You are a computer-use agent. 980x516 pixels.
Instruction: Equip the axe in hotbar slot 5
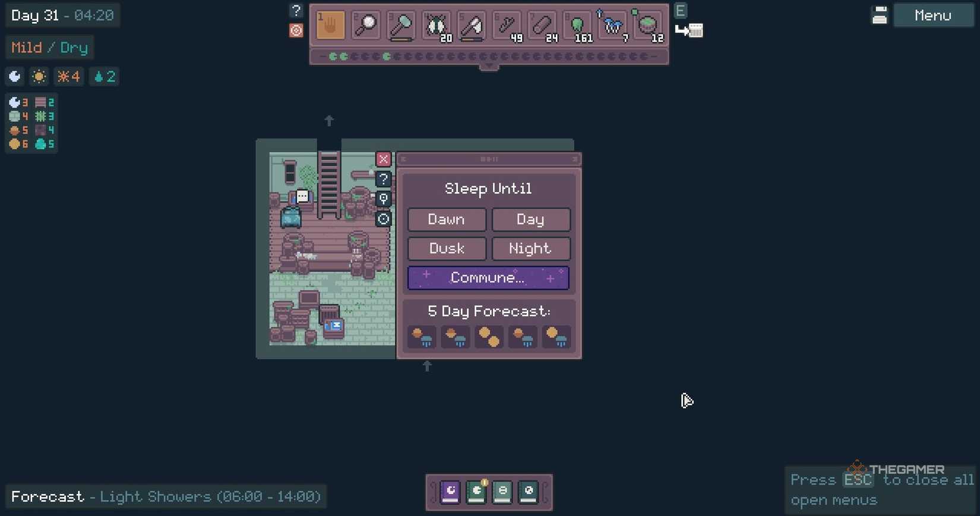(x=472, y=26)
